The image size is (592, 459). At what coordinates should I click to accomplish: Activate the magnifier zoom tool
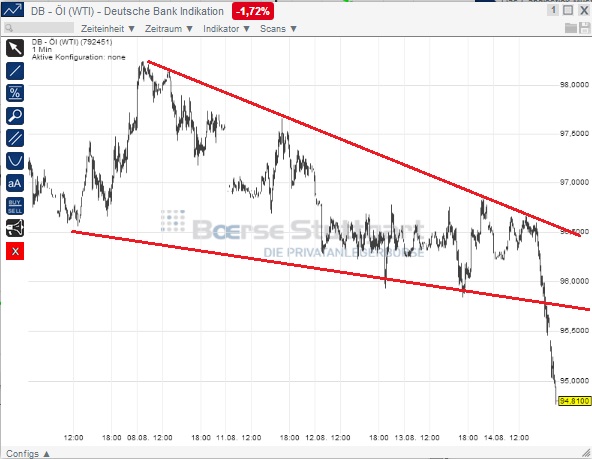[x=15, y=116]
